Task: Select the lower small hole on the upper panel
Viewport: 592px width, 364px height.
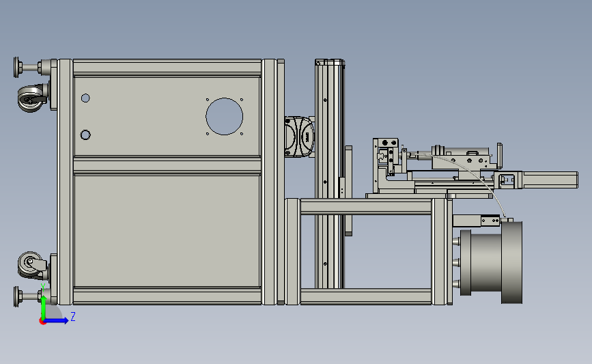Action: point(85,135)
